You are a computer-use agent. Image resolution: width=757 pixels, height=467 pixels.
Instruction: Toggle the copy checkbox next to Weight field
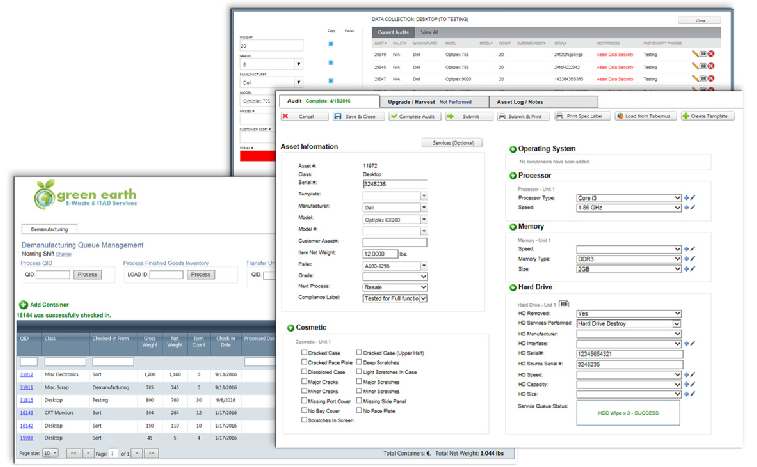click(331, 44)
